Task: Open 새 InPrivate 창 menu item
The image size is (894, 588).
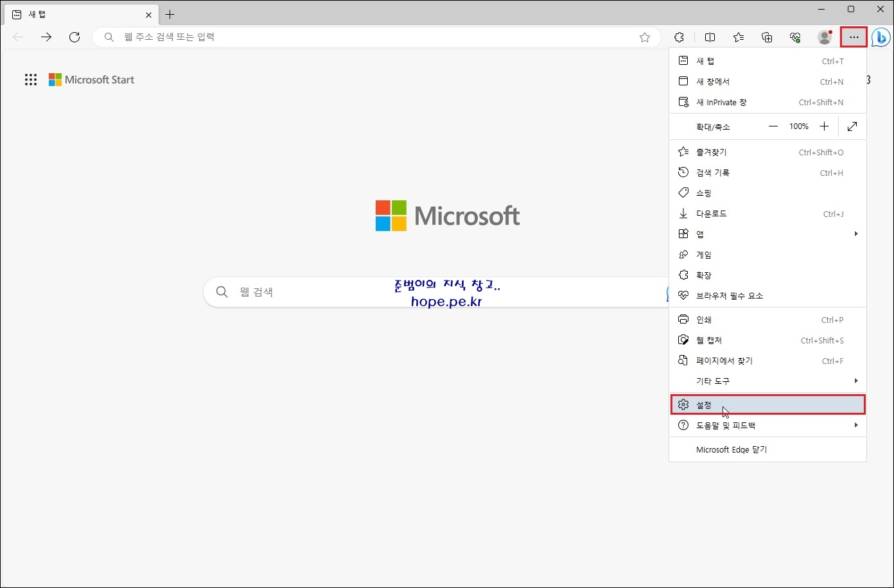Action: 767,102
